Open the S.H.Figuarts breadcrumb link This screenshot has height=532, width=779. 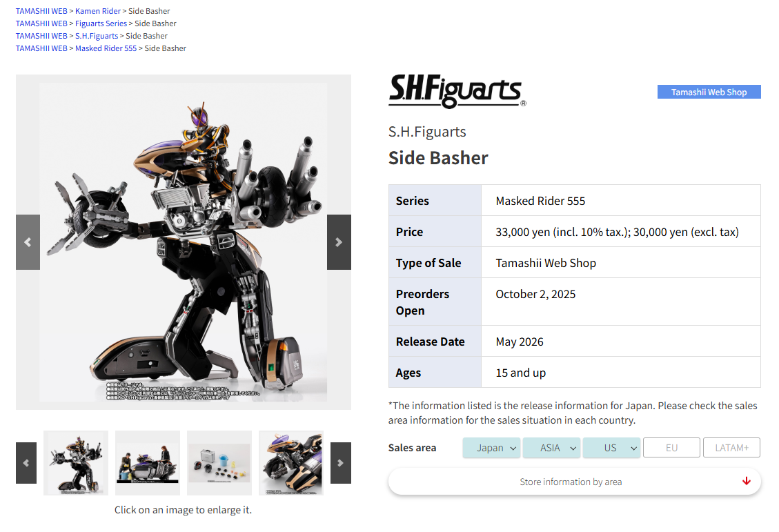[97, 36]
